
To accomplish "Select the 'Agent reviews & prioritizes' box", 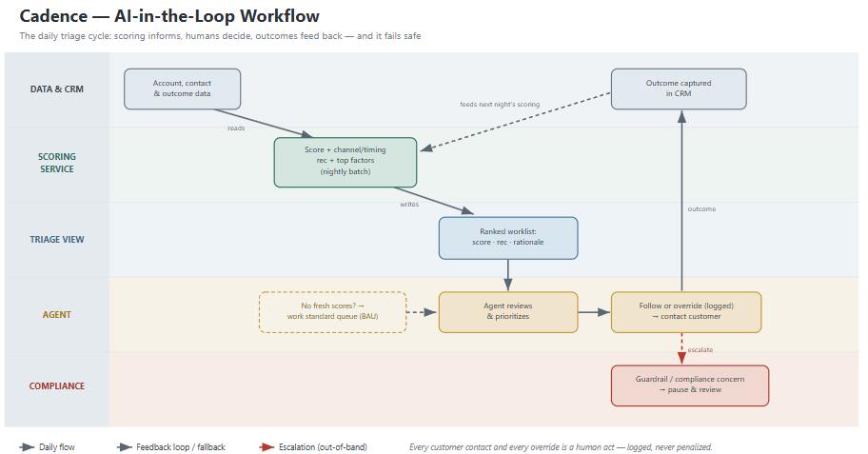I will (508, 312).
